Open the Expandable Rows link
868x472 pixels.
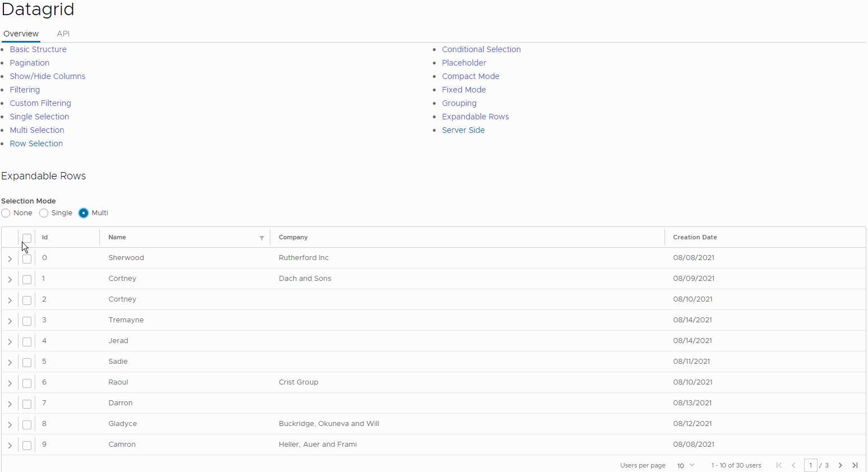point(475,116)
